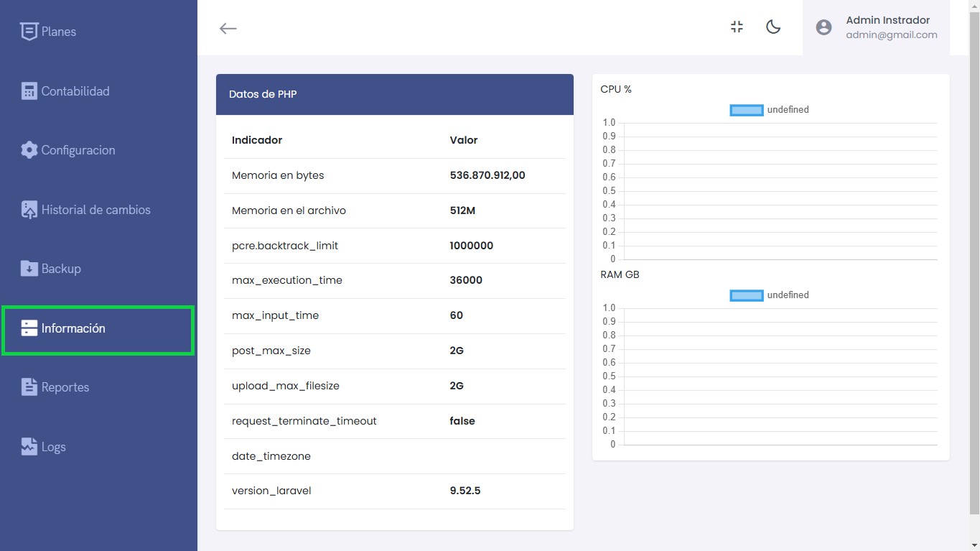Toggle the RAM GB legend color swatch
Screen dimensions: 980x551
tap(746, 295)
